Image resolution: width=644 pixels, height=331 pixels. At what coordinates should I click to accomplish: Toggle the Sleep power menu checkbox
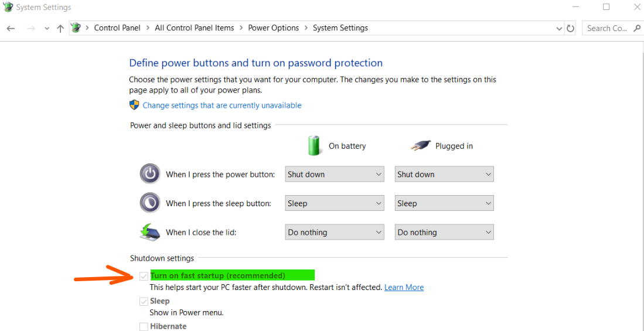point(144,302)
